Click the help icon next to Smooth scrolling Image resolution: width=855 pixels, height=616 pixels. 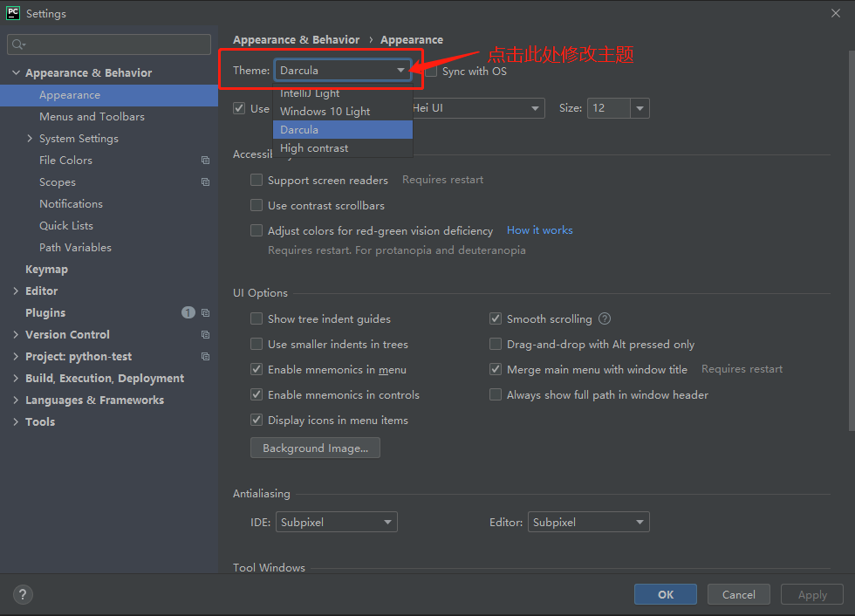pyautogui.click(x=604, y=318)
